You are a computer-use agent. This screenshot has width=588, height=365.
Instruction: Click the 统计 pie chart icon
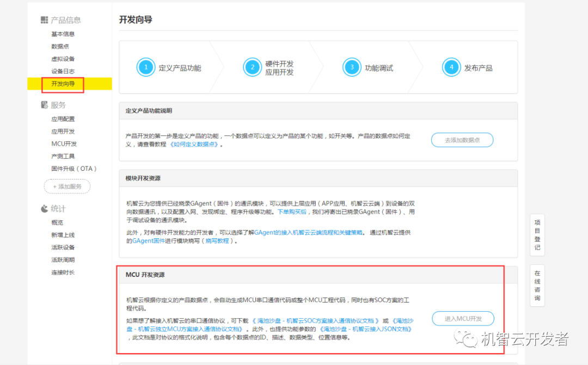(x=44, y=209)
